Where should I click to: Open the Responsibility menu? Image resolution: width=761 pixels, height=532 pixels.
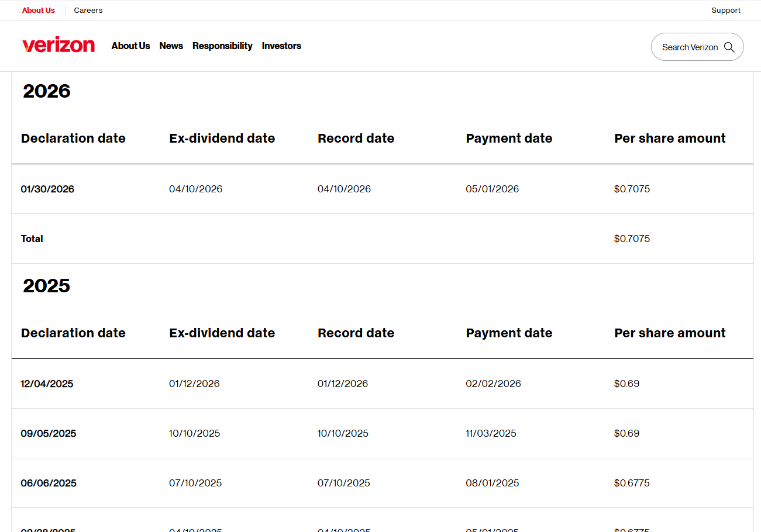coord(222,46)
